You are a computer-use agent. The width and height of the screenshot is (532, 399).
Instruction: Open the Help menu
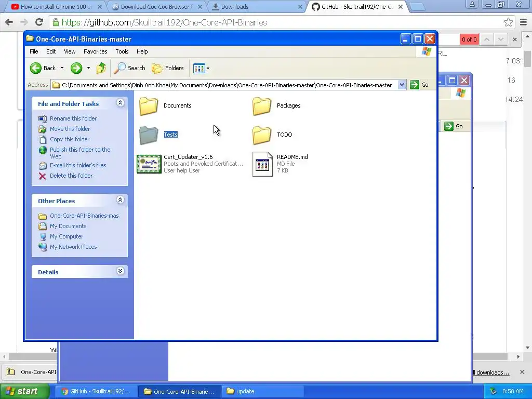pyautogui.click(x=142, y=51)
